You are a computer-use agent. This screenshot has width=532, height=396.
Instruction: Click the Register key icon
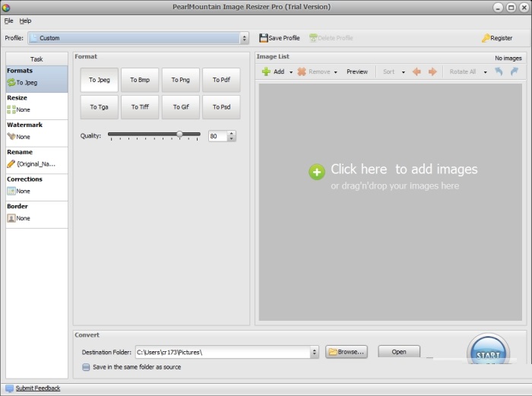tap(486, 38)
